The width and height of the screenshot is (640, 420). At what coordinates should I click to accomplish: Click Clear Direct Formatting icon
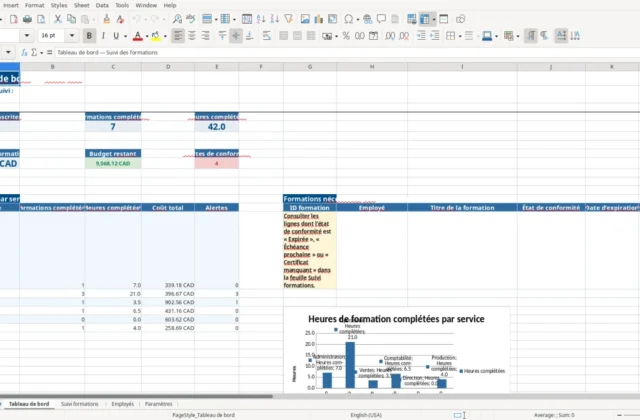(x=120, y=19)
